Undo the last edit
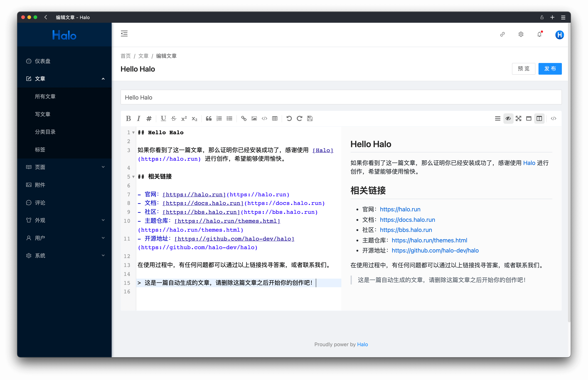The height and width of the screenshot is (380, 588). [289, 118]
